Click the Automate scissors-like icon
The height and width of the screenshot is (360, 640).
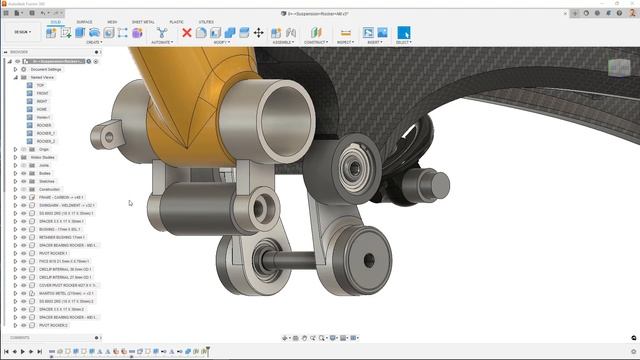tap(162, 33)
